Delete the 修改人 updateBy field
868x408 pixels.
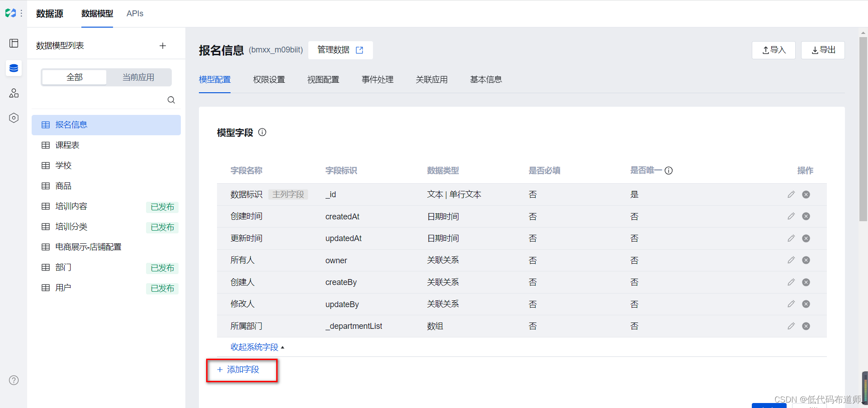(806, 304)
